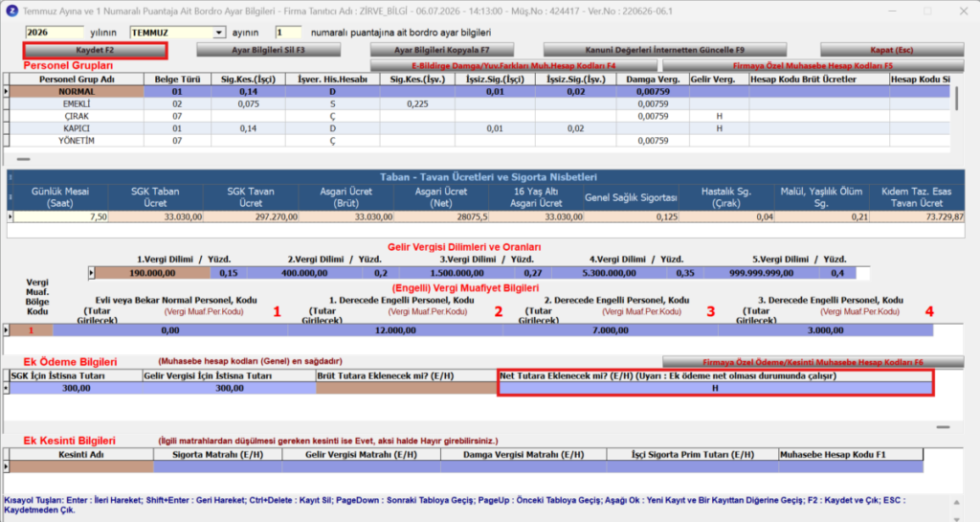Update legal values via Kanuni Değerleri İnternetten Güncelle F9
Screen dimensions: 980x522
pyautogui.click(x=665, y=50)
